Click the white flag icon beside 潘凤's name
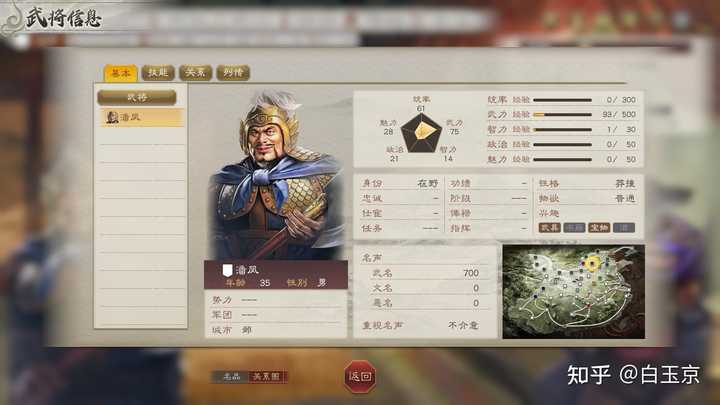 point(227,270)
